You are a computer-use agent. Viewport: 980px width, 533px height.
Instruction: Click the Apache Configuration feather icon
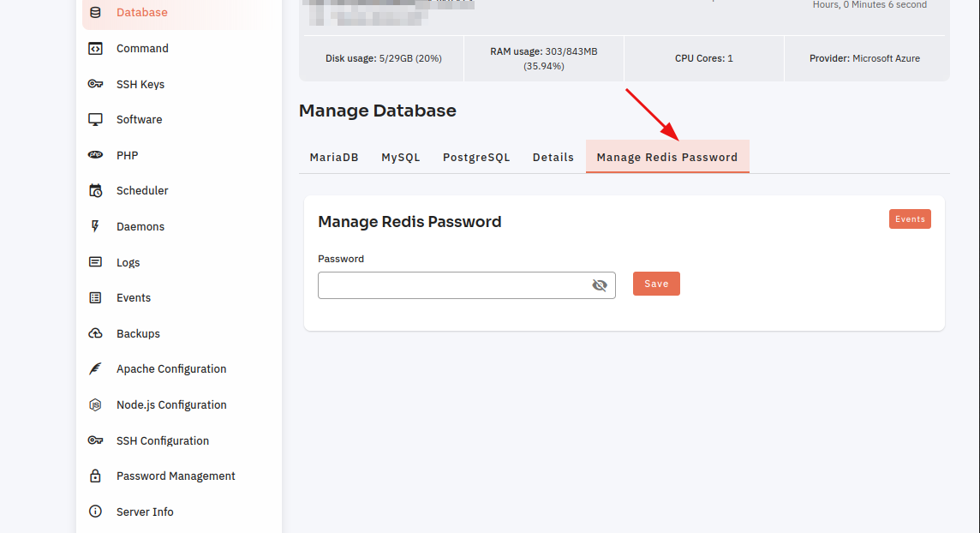95,368
